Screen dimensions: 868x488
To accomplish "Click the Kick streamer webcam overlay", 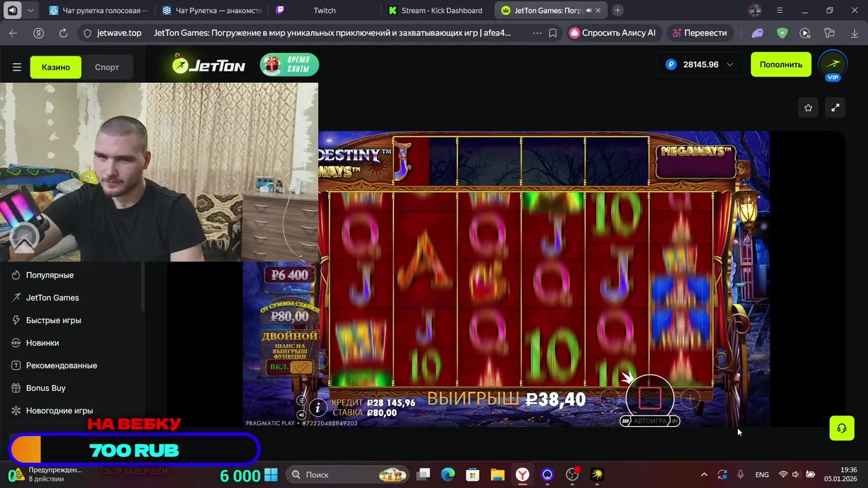I will (x=159, y=172).
